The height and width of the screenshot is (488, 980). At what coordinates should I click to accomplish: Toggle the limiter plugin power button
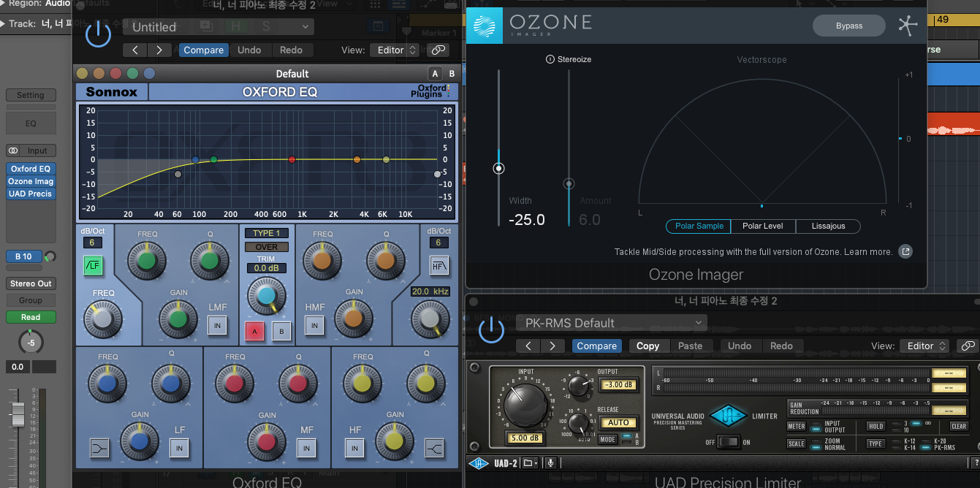tap(491, 330)
